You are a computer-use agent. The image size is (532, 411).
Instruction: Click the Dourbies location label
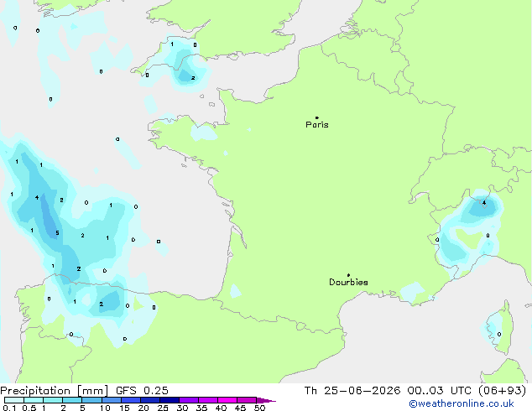pos(348,282)
